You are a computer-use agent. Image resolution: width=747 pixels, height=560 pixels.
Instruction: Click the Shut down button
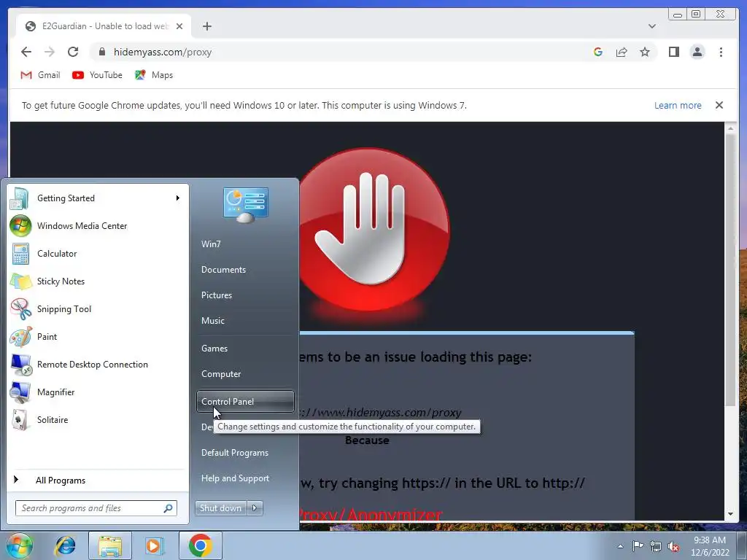(220, 508)
